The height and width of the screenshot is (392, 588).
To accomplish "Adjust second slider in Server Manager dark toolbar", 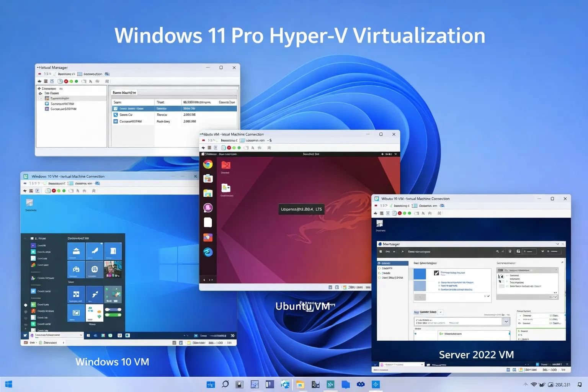I will [554, 252].
